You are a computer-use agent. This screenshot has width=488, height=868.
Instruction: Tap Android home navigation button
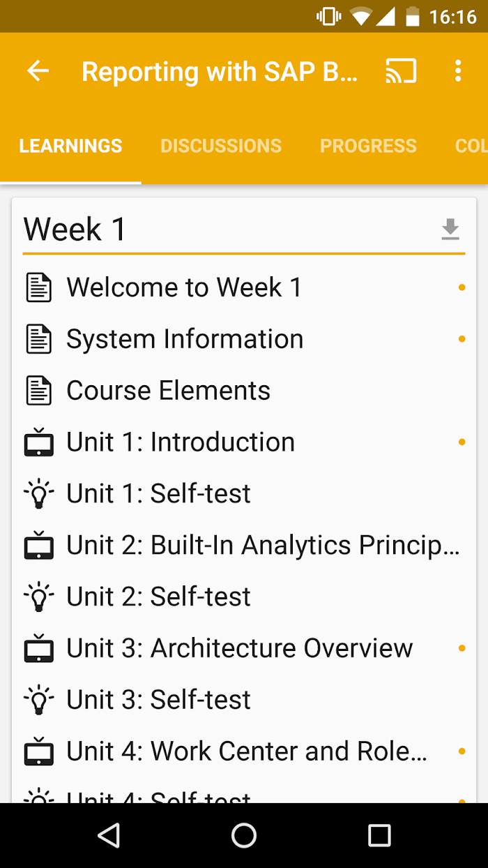pyautogui.click(x=244, y=835)
